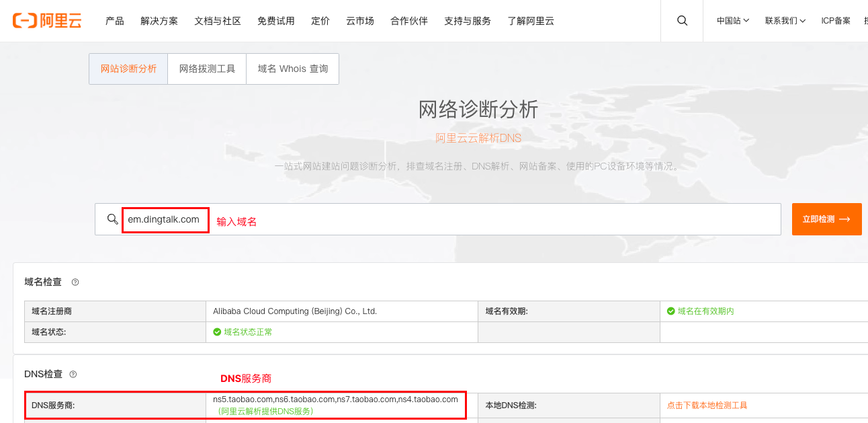The height and width of the screenshot is (423, 868).
Task: Click the 域名状态 label cell
Action: (x=115, y=332)
